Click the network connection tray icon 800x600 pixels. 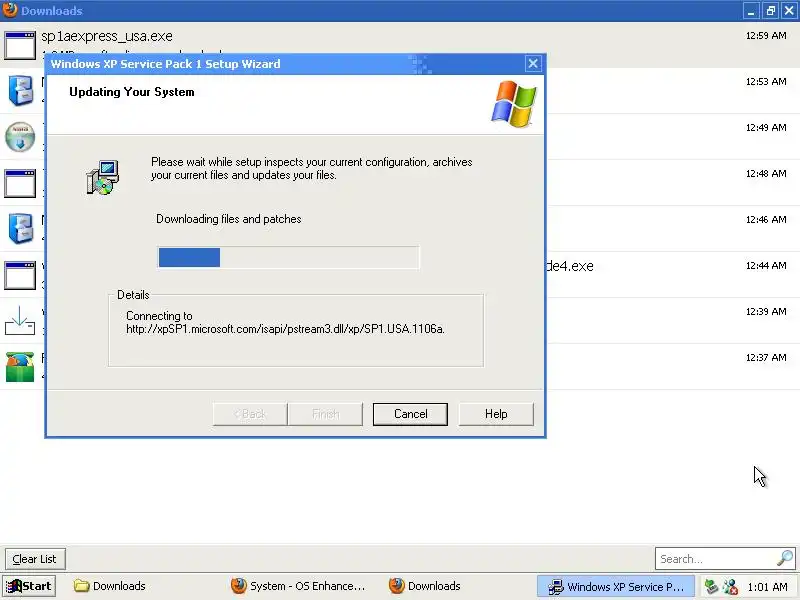(x=730, y=586)
